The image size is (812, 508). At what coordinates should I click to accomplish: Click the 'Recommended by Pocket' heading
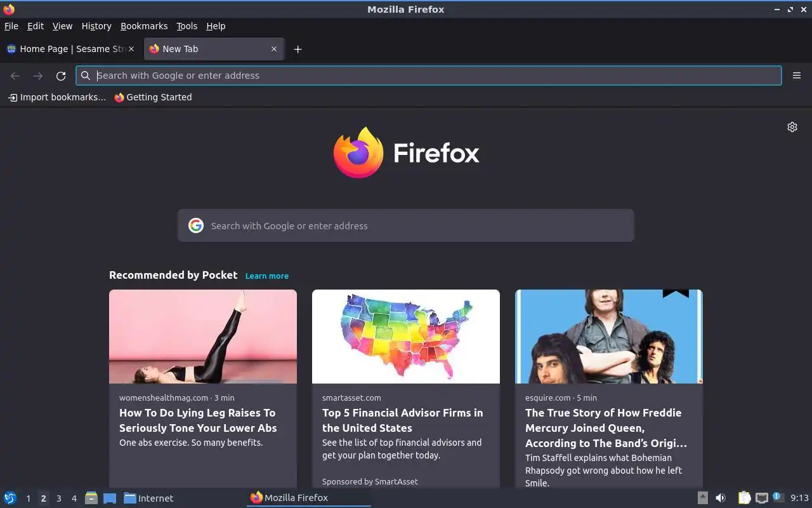[173, 275]
